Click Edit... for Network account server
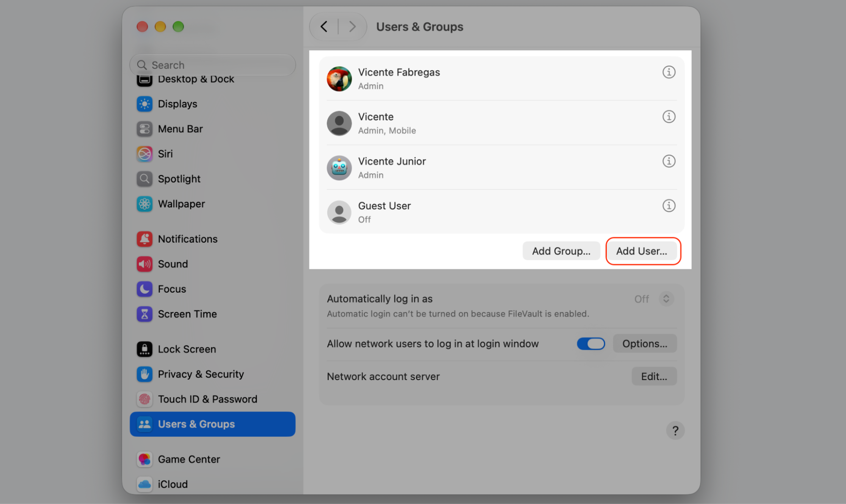846x504 pixels. click(x=654, y=376)
